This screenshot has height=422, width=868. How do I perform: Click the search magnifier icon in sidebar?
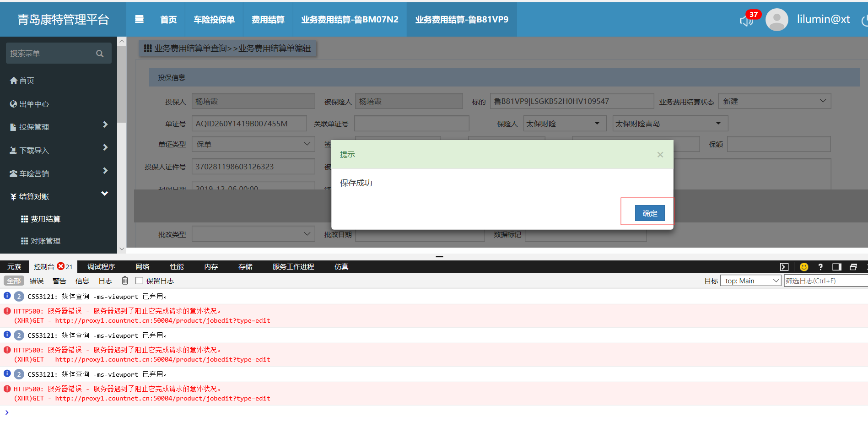[100, 54]
